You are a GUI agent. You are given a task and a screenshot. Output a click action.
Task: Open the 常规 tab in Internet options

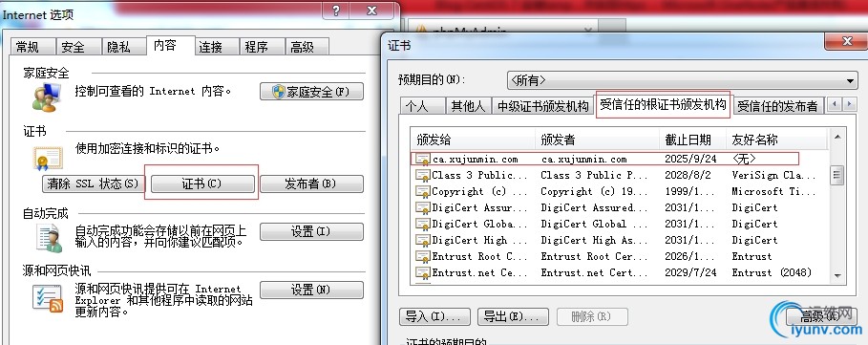click(33, 47)
